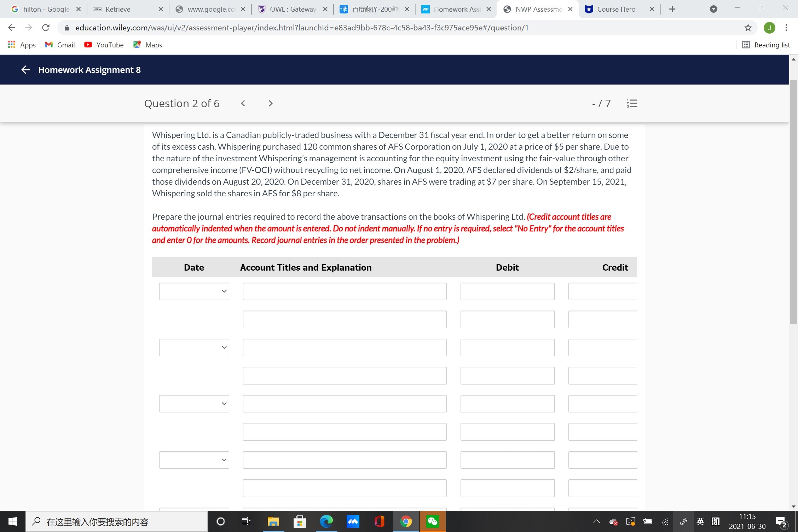
Task: Click the page vertical scrollbar thumb
Action: pyautogui.click(x=793, y=202)
